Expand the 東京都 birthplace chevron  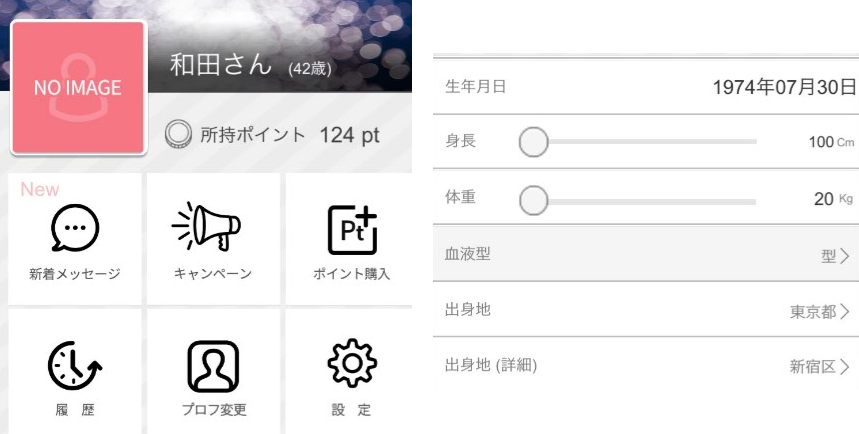[845, 311]
